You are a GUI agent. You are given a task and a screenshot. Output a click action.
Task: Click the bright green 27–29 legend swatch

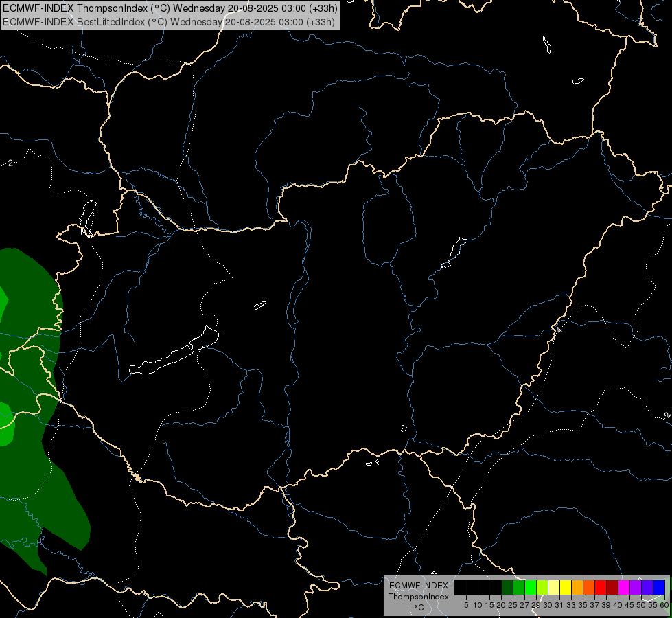531,587
